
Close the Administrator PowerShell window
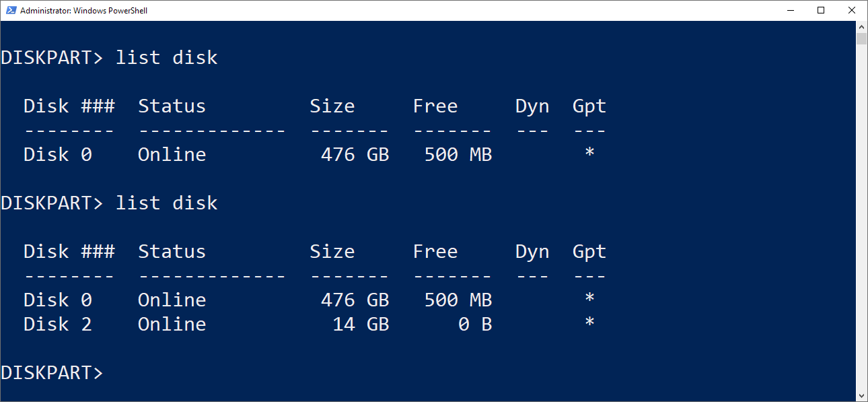[x=852, y=10]
